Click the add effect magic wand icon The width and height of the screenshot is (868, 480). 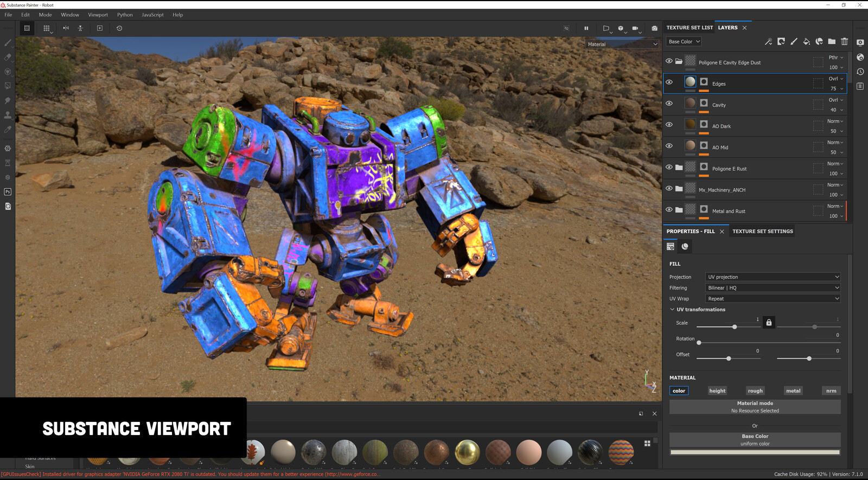tap(768, 41)
